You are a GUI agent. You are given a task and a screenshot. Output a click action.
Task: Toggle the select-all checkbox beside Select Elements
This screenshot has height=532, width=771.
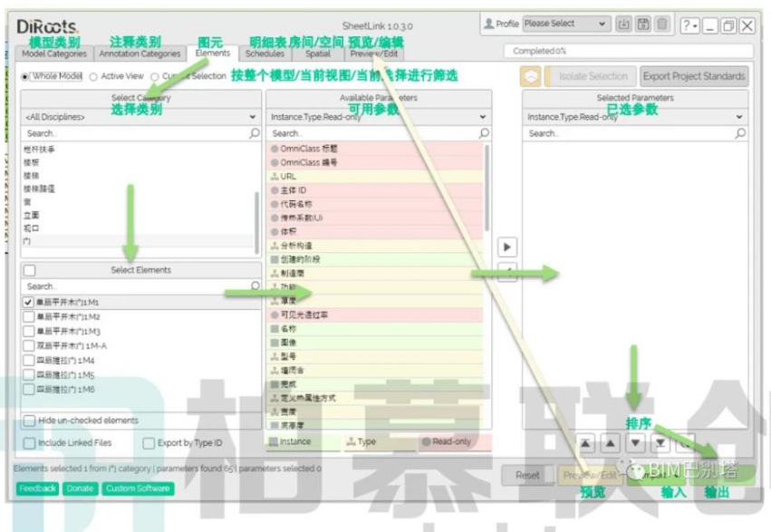pos(30,270)
